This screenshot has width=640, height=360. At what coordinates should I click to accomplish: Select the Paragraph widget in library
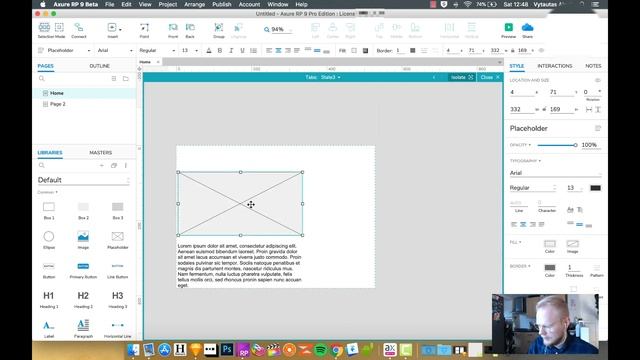click(83, 328)
